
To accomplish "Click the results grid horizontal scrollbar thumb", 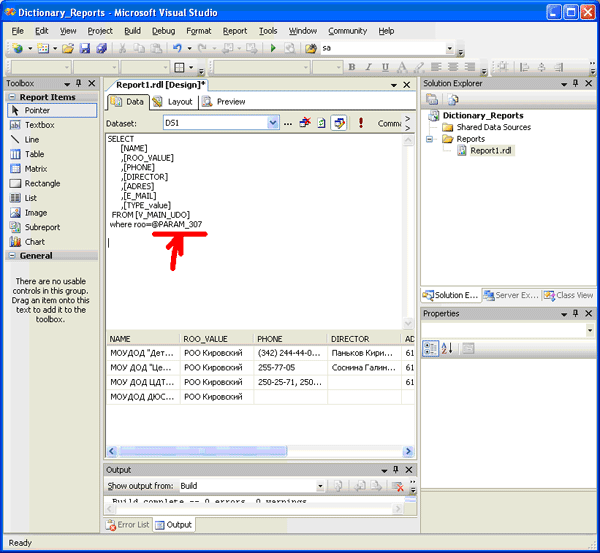I will (x=203, y=451).
